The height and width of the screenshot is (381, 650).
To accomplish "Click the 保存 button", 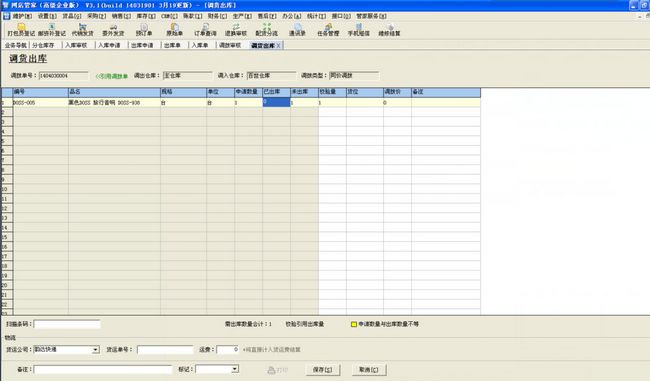I will coord(323,370).
